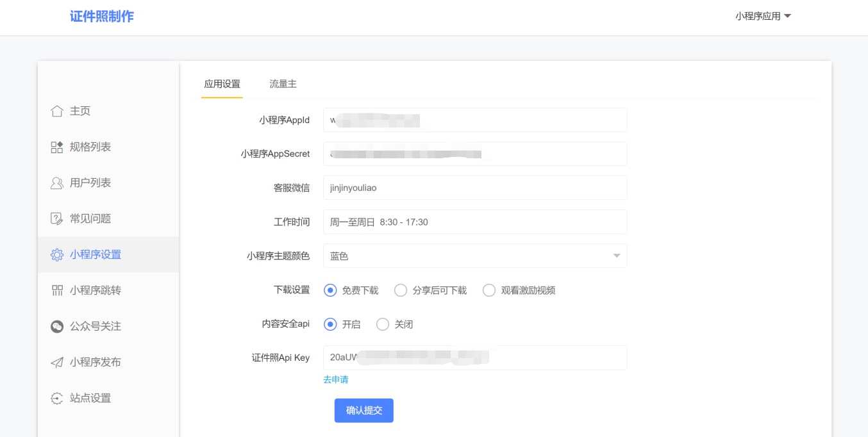Select the 观看激励视频 radio option
This screenshot has height=437, width=868.
tap(489, 290)
